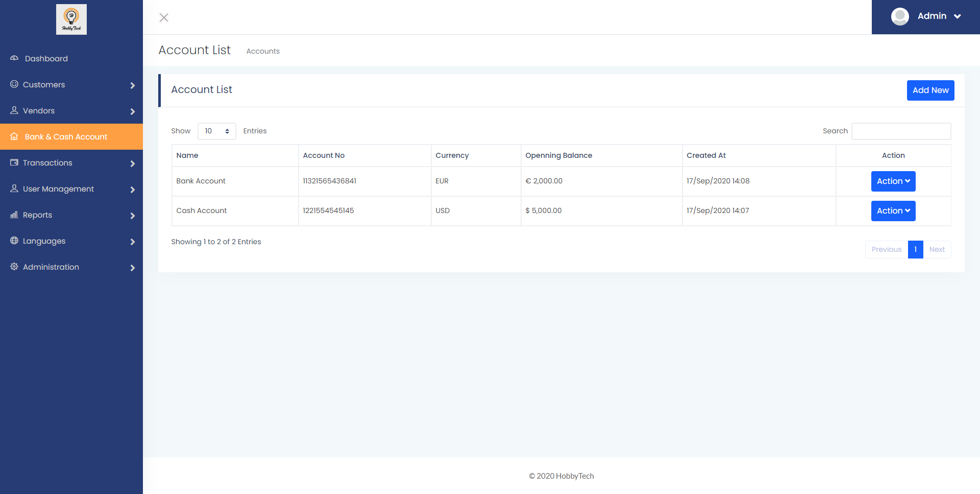The height and width of the screenshot is (494, 980).
Task: Close the sidebar with the X icon
Action: coord(164,18)
